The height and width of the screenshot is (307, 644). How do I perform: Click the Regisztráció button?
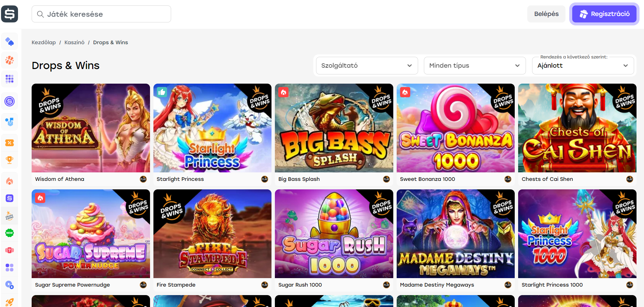[x=604, y=14]
